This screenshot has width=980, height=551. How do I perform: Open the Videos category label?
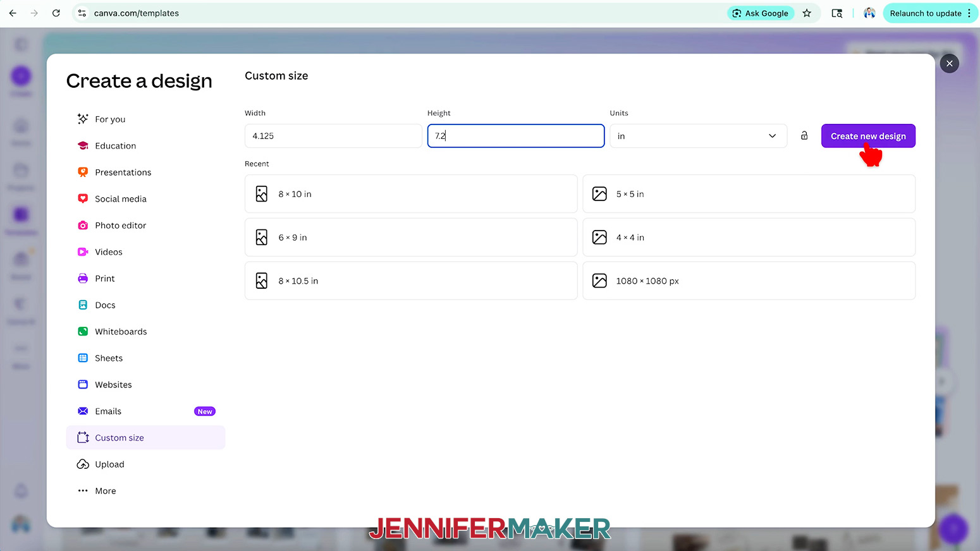point(109,251)
